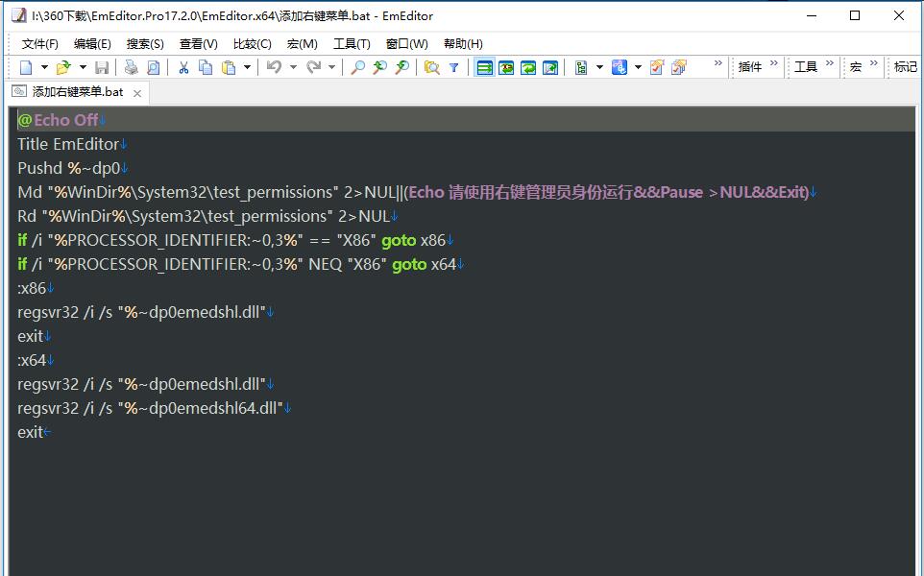Click the New file icon
Viewport: 924px width, 576px height.
click(26, 67)
